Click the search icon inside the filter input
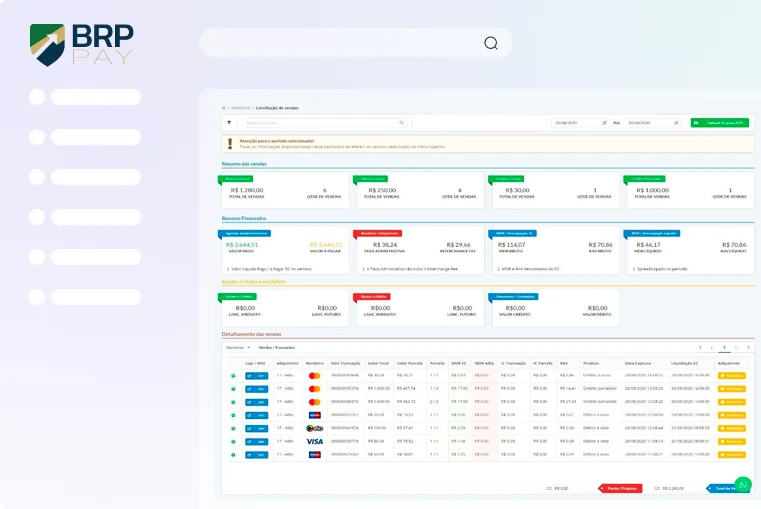This screenshot has height=509, width=761. point(401,123)
